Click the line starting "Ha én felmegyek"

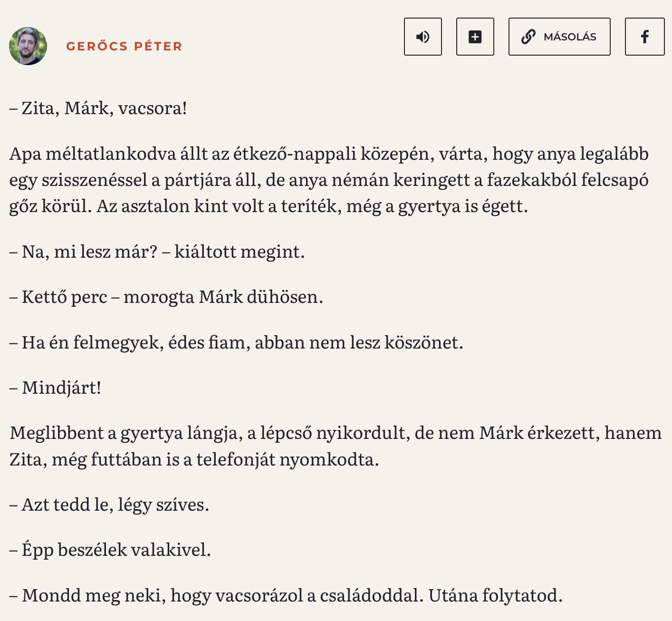(x=236, y=342)
